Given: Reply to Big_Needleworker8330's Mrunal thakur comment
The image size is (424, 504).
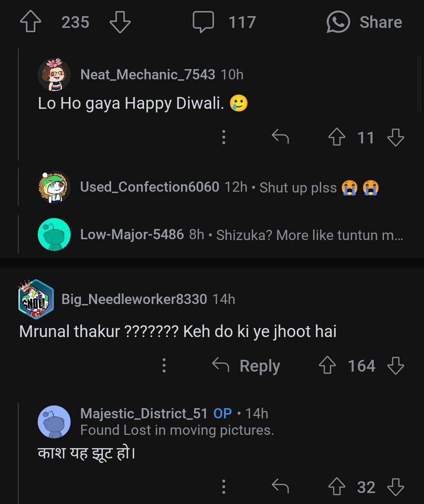Looking at the screenshot, I should [247, 366].
